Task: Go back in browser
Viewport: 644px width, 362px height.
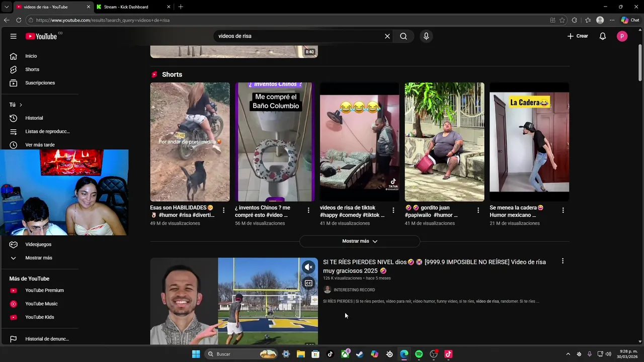Action: [7, 20]
